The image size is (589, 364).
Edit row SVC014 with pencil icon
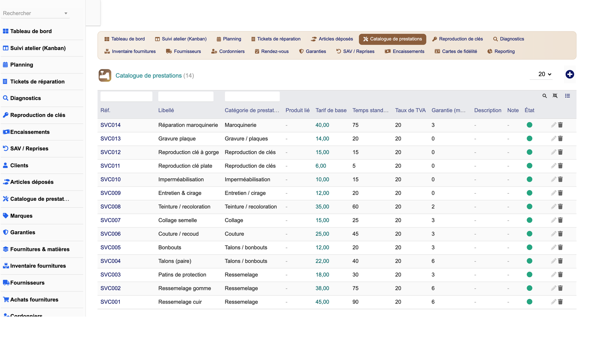coord(554,125)
